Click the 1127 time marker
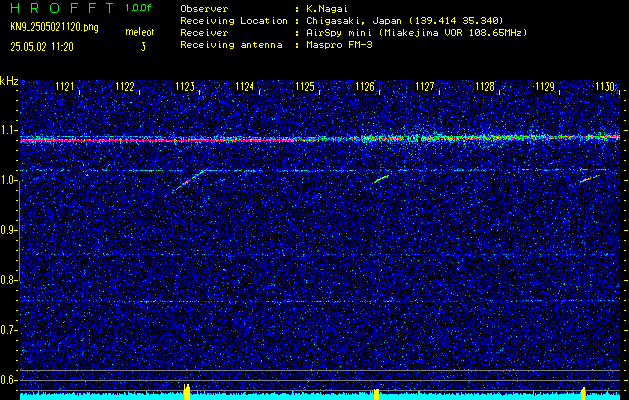 (x=425, y=87)
